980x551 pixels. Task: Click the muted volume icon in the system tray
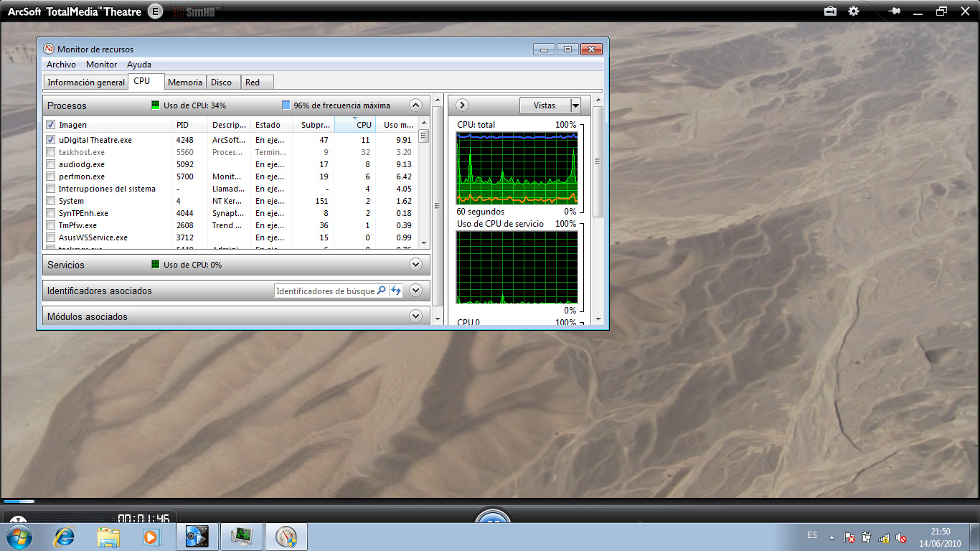click(901, 537)
